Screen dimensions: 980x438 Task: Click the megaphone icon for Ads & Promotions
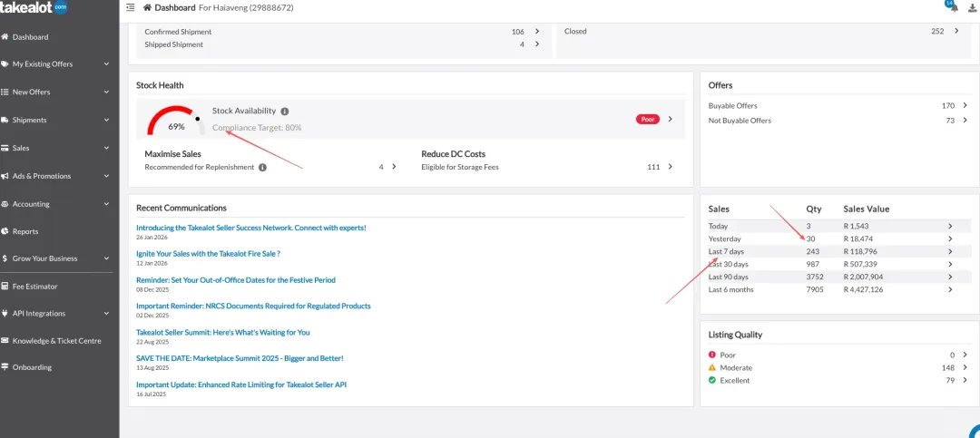[5, 176]
